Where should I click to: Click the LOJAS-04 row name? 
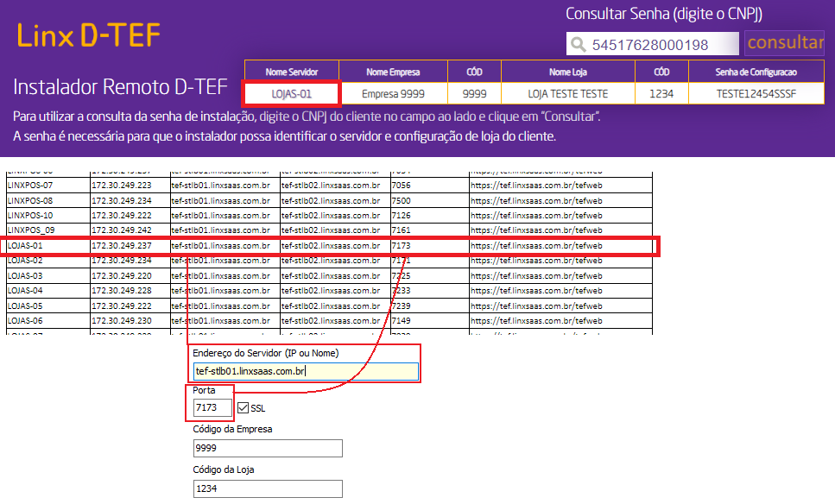[25, 291]
